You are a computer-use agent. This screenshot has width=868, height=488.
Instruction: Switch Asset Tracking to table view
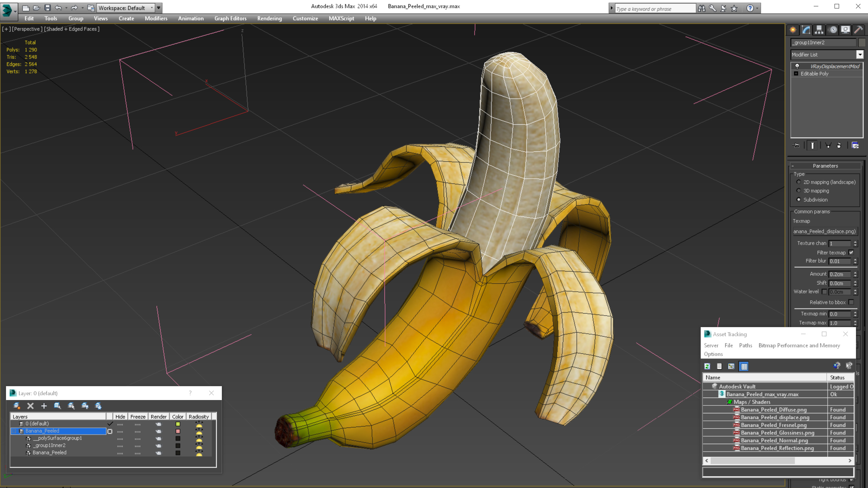(x=744, y=366)
